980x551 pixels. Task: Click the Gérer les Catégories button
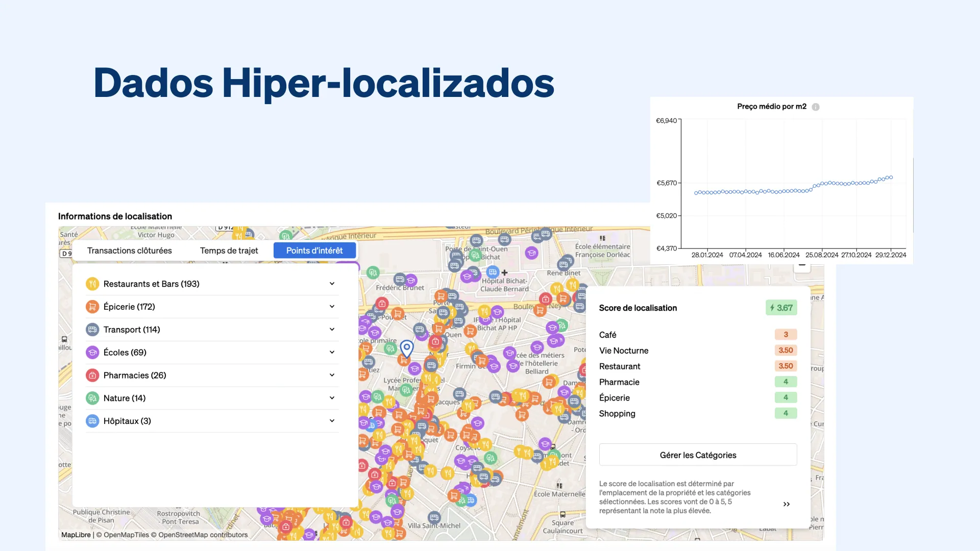pyautogui.click(x=698, y=455)
